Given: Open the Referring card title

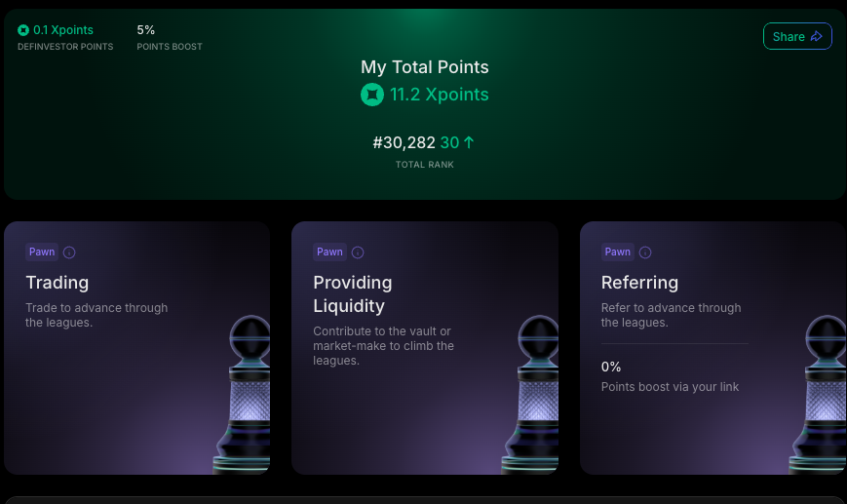Looking at the screenshot, I should (639, 283).
